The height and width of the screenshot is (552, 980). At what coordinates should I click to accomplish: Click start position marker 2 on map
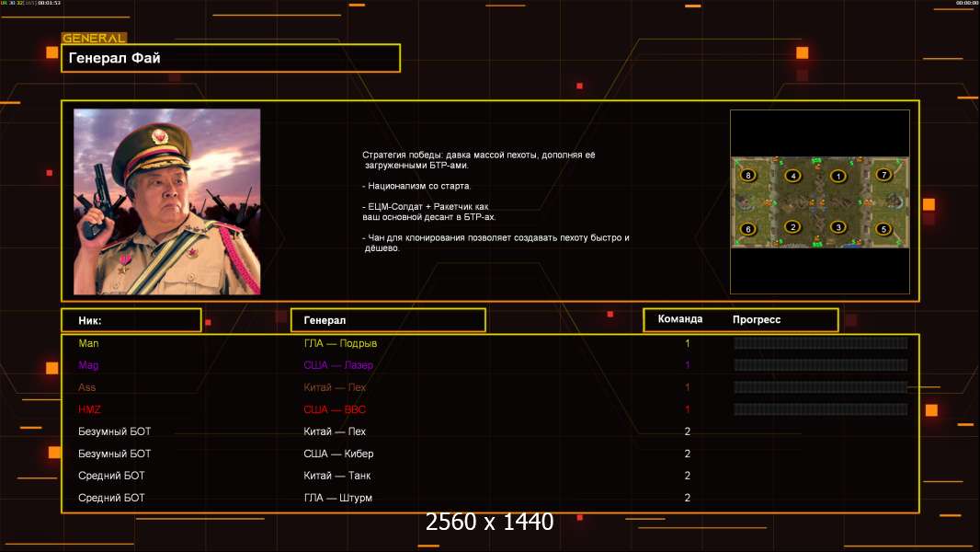coord(792,227)
